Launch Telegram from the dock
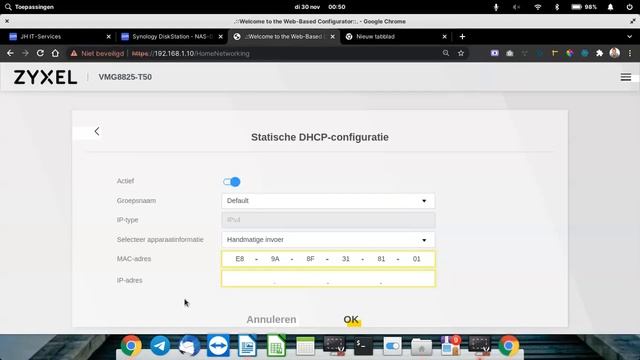 pos(160,346)
